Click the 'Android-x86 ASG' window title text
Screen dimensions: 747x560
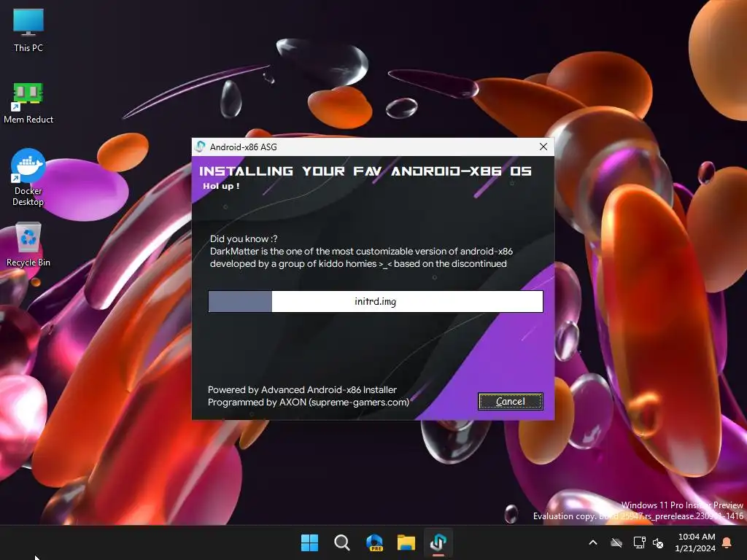click(243, 147)
